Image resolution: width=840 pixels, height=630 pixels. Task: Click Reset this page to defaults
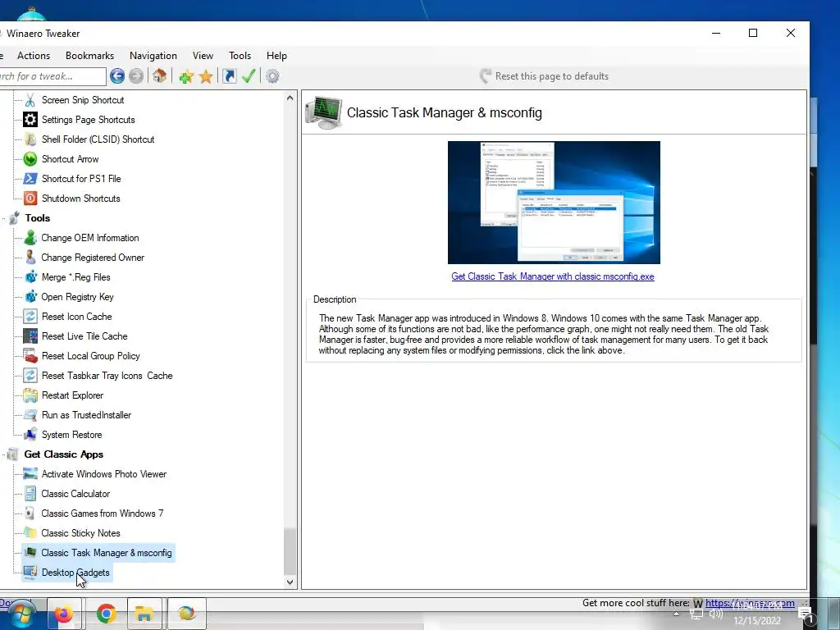[x=545, y=76]
